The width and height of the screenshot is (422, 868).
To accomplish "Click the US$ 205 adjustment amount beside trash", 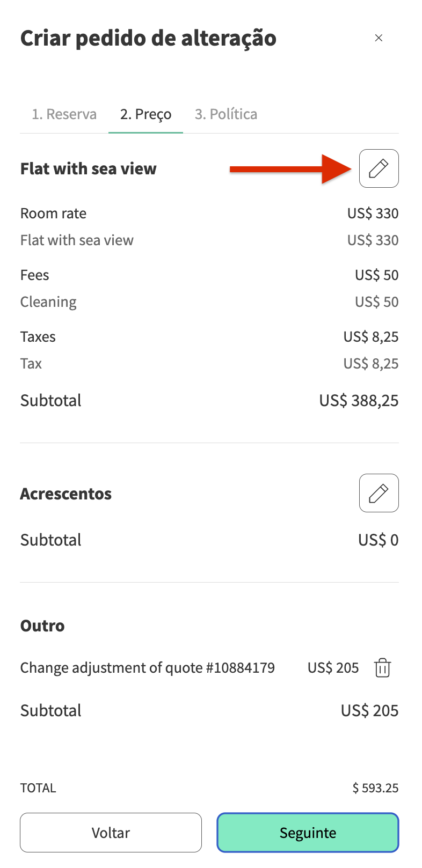I will (x=333, y=668).
